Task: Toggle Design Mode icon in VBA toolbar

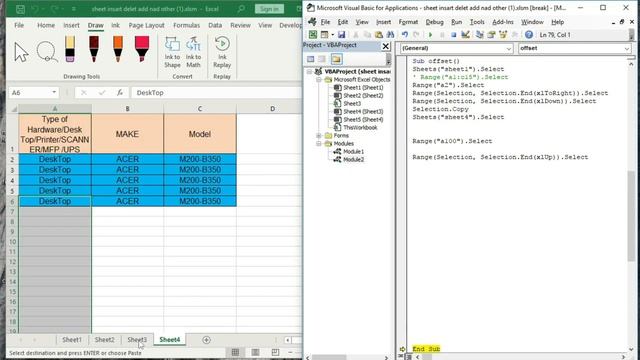Action: point(465,35)
